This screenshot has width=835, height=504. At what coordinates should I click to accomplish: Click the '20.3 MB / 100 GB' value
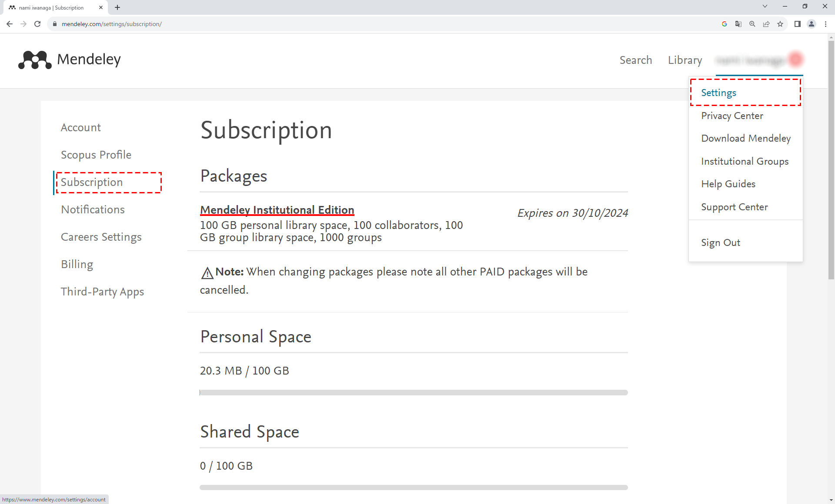[244, 371]
